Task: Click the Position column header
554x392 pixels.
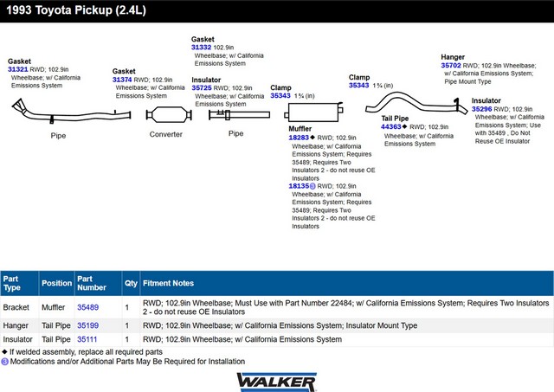Action: 56,283
